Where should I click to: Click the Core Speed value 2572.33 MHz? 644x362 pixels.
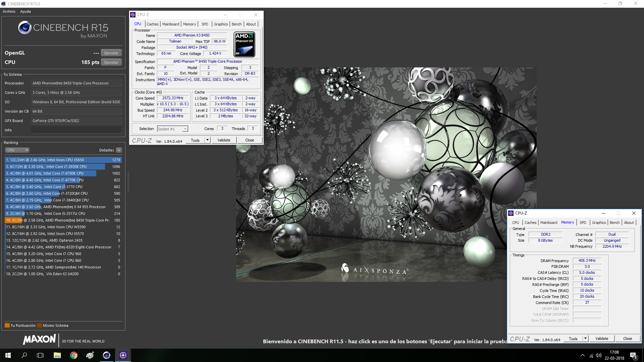(x=173, y=98)
